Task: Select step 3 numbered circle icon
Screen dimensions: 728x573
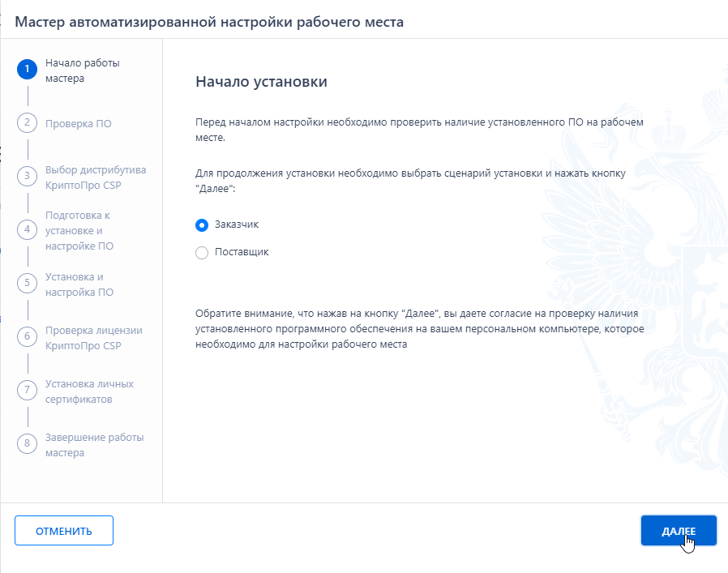Action: (28, 177)
